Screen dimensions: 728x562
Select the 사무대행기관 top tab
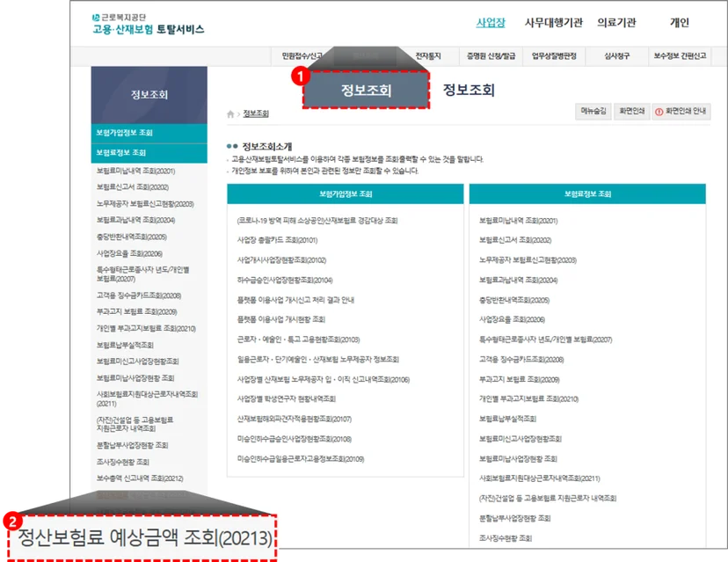[x=553, y=22]
